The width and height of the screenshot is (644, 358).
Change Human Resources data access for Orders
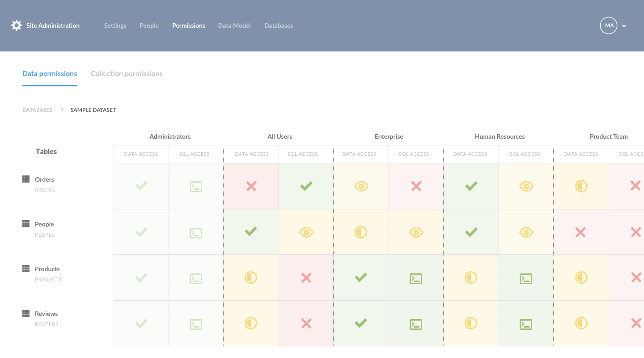(x=471, y=186)
